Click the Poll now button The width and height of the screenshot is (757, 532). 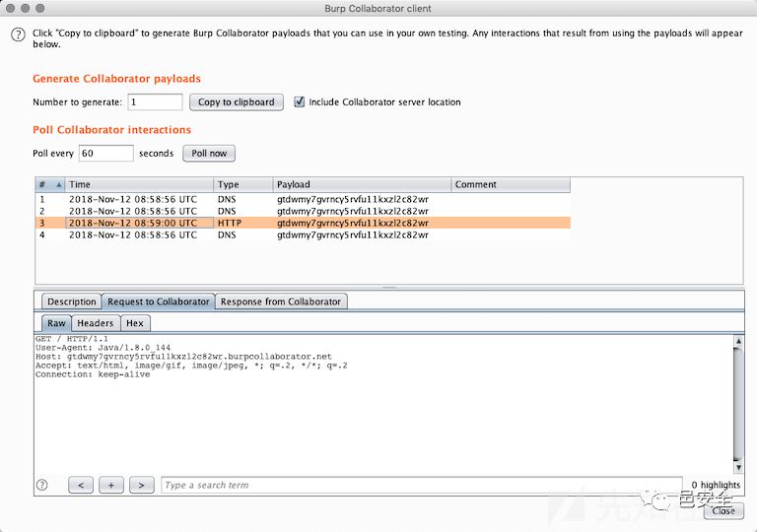click(209, 153)
